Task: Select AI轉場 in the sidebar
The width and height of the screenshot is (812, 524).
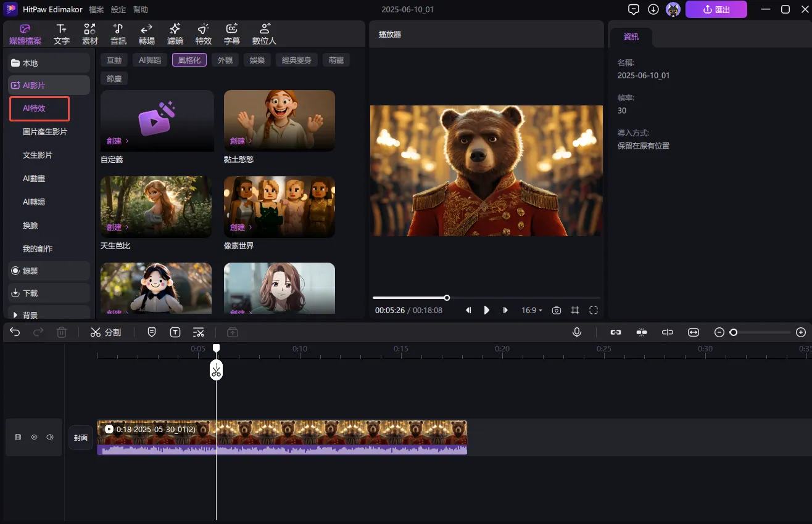Action: [x=34, y=202]
